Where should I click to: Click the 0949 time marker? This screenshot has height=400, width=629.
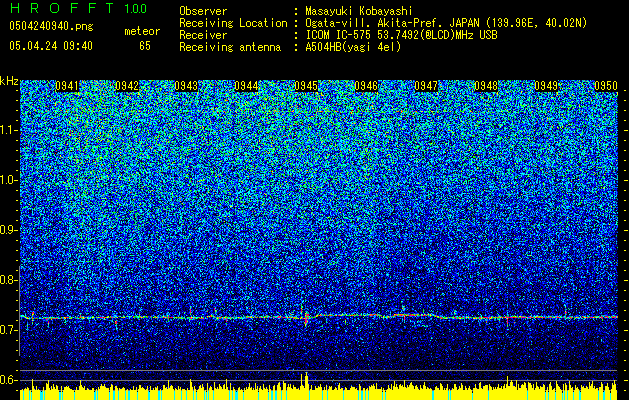[546, 86]
